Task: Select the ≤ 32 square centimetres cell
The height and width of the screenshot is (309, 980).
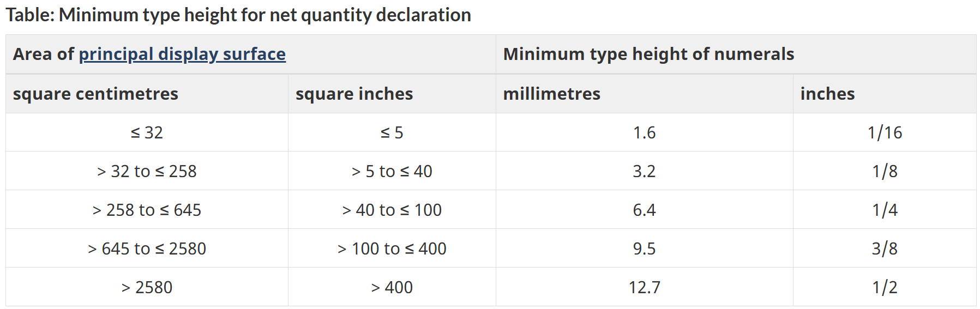Action: [x=147, y=132]
